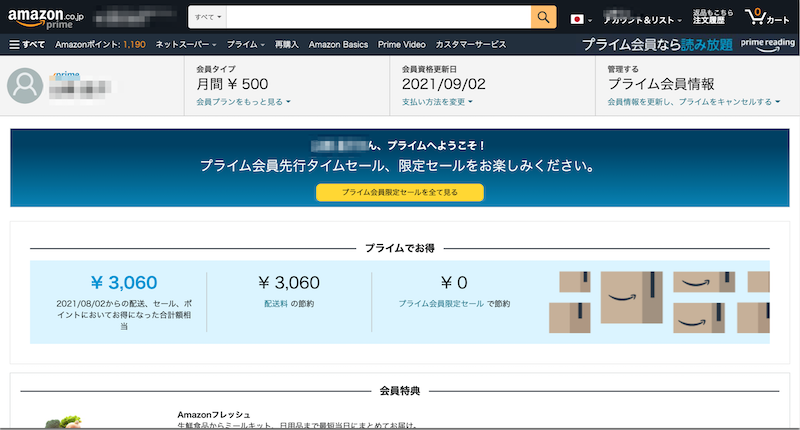Go to Prime Video
The height and width of the screenshot is (430, 800).
[402, 44]
